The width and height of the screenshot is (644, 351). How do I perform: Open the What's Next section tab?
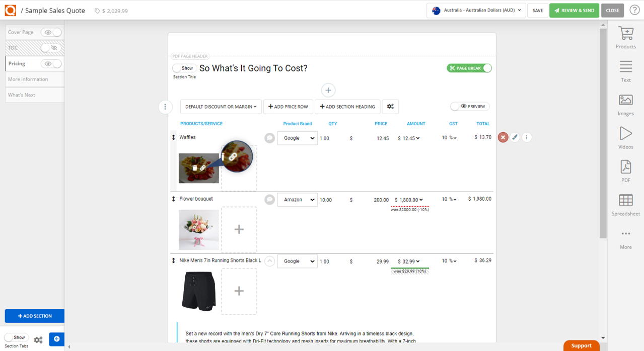pos(34,95)
